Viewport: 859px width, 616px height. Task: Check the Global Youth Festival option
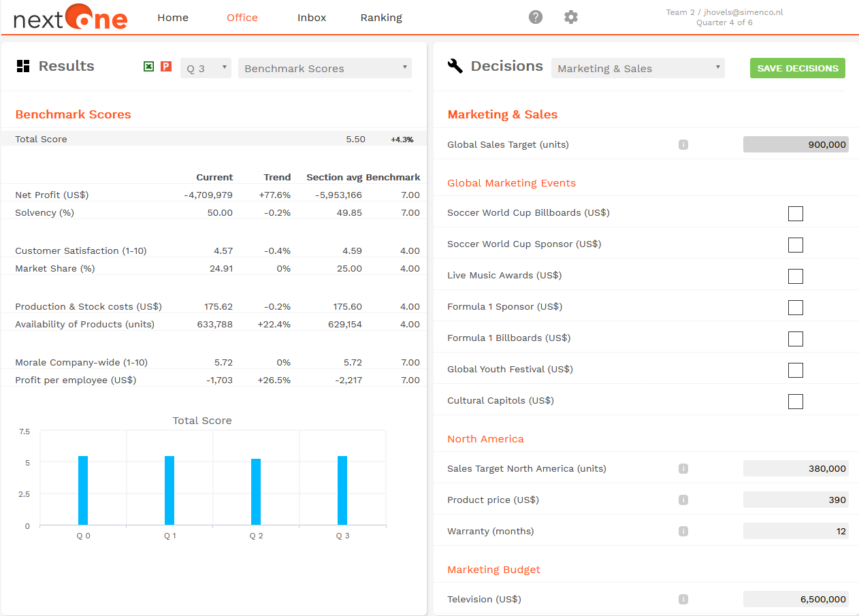(x=795, y=370)
